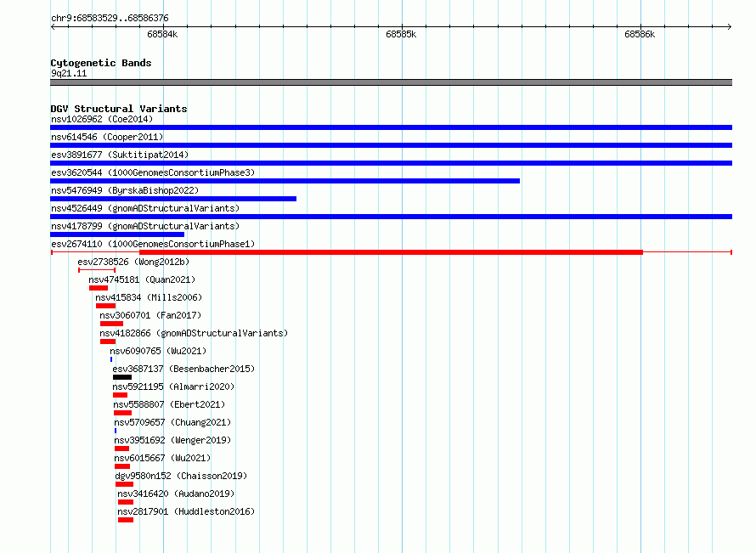
Task: Click the nsv4182866 red variant bar
Action: point(108,341)
